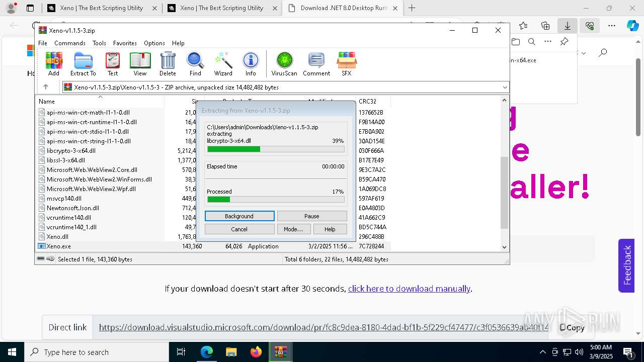644x362 pixels.
Task: Open the Feedback side button
Action: pos(626,265)
